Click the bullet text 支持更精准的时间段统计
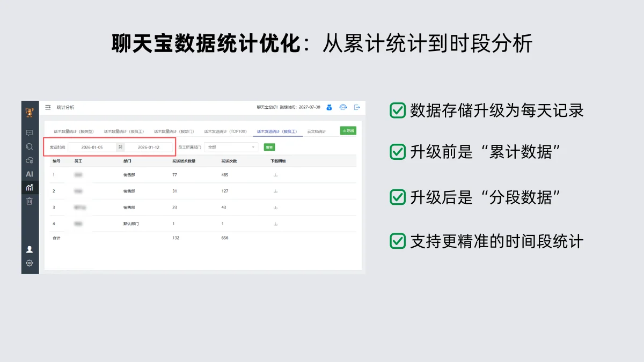Screen dimensions: 644x362 pos(497,241)
